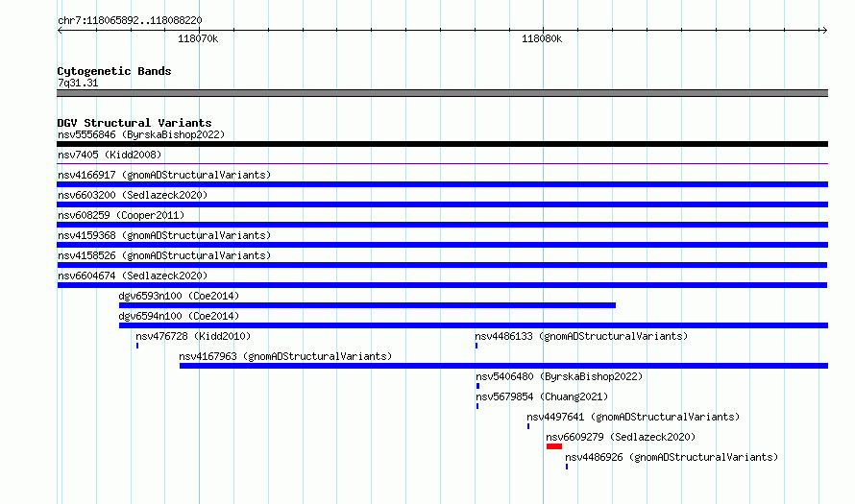Click the thin purple nsv7405 variant line

point(442,163)
